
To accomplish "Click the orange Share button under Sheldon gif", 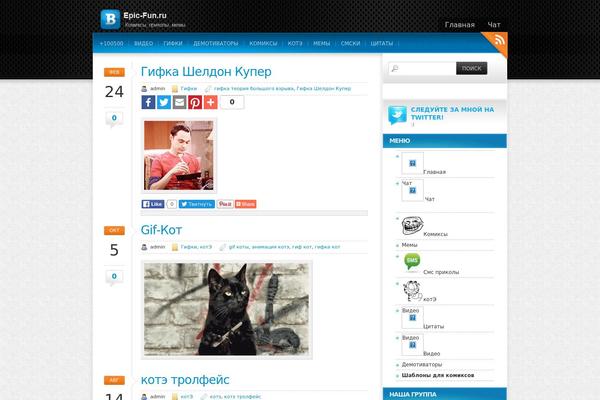I will (x=245, y=204).
